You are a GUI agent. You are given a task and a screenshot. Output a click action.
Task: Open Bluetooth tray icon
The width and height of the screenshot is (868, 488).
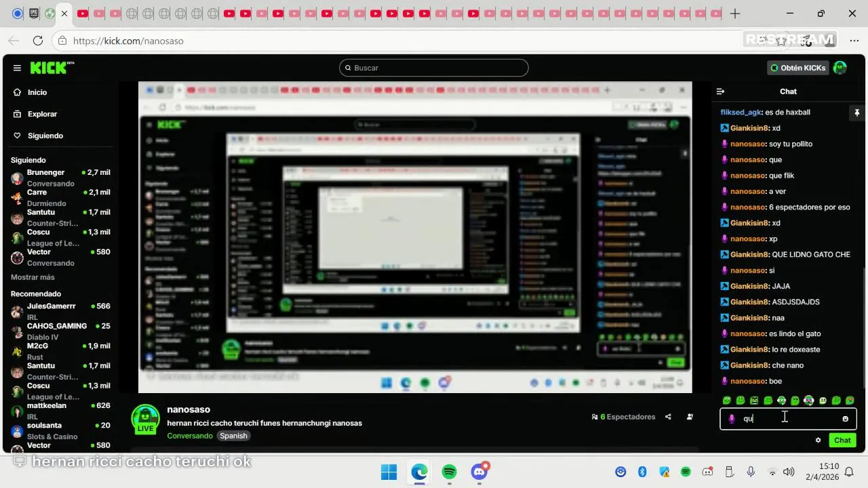coord(642,472)
